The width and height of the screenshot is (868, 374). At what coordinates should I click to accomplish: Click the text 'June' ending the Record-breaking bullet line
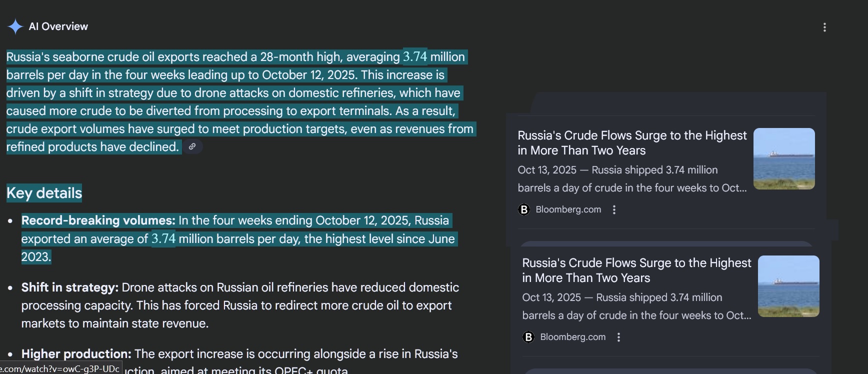[x=441, y=239]
